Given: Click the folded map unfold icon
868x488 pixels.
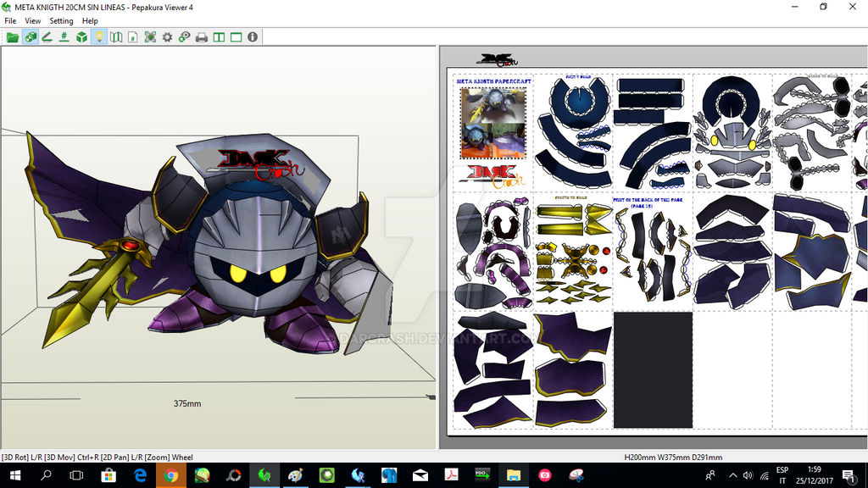Looking at the screenshot, I should click(x=115, y=37).
